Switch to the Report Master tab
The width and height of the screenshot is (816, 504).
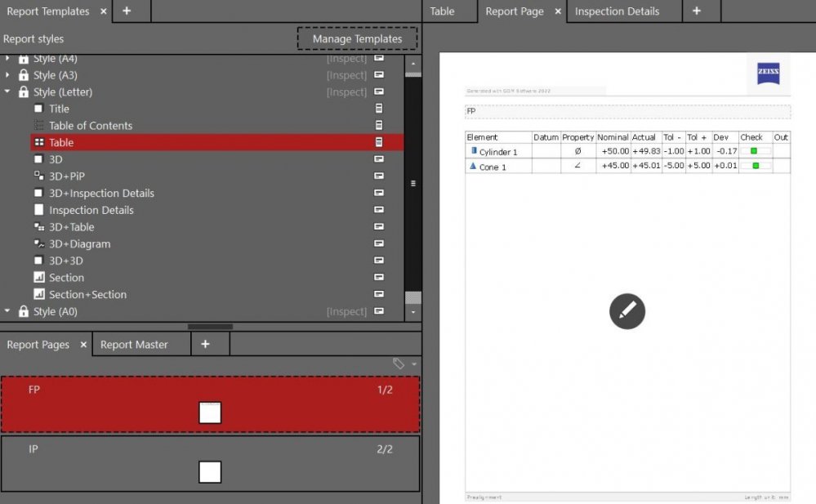click(x=134, y=345)
